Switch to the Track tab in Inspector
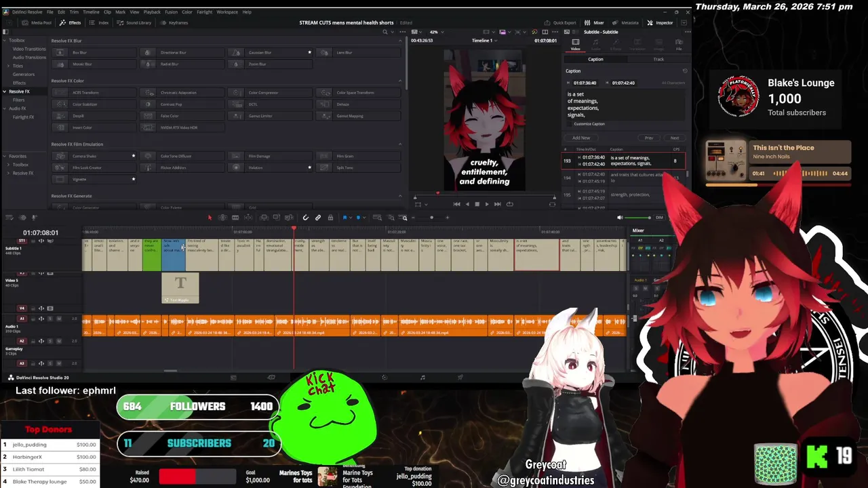 tap(658, 59)
